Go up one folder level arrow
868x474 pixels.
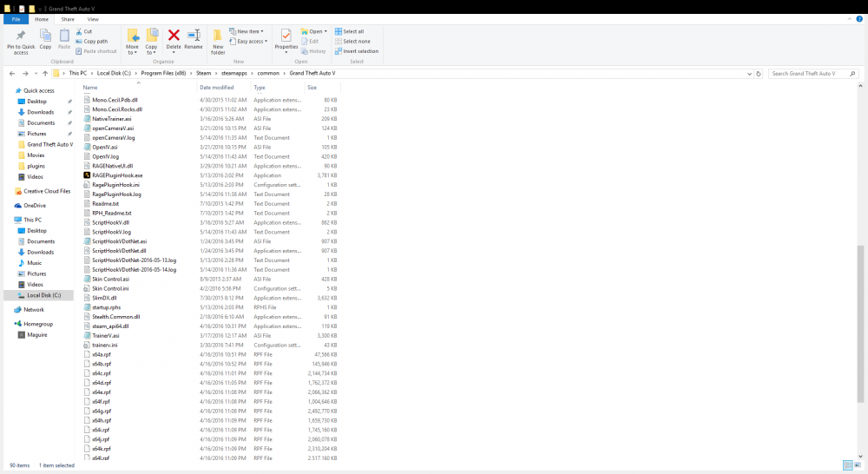(45, 73)
